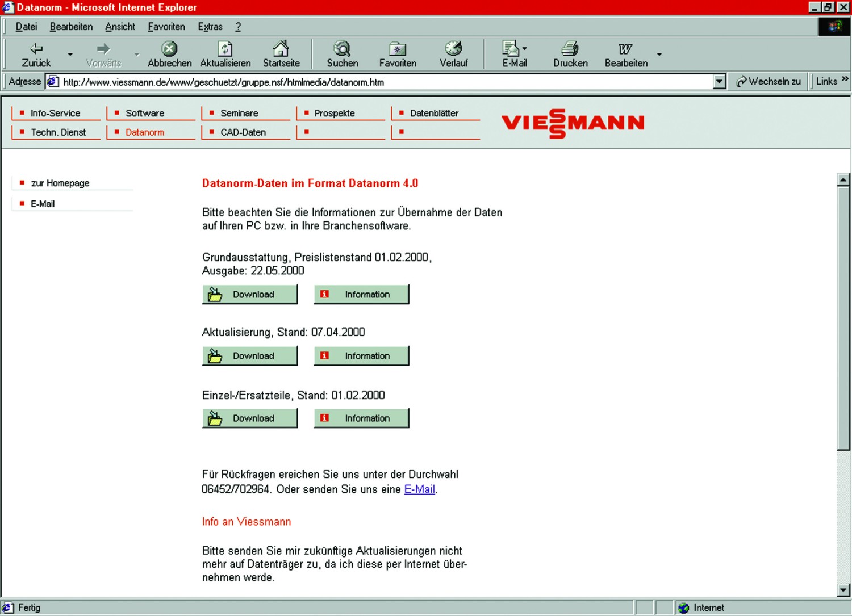Click the Vorwärts forward arrow
This screenshot has height=616, width=852.
(103, 55)
